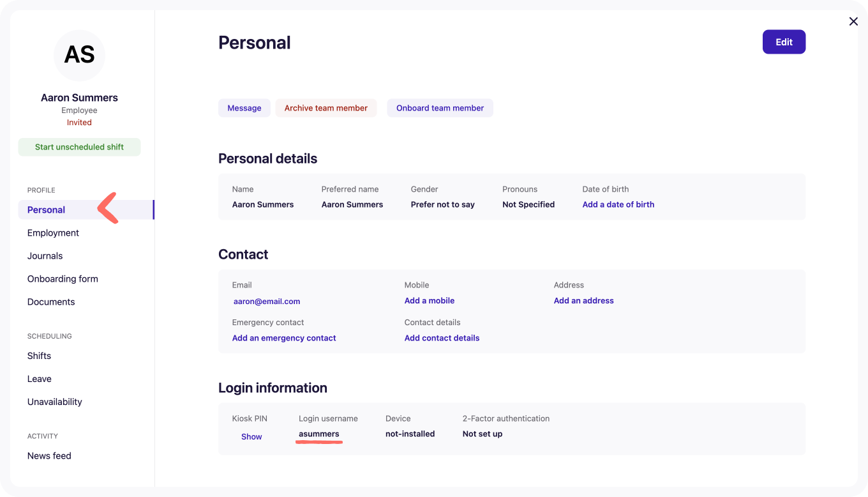The height and width of the screenshot is (497, 868).
Task: Go to the Onboarding form page
Action: [x=63, y=279]
